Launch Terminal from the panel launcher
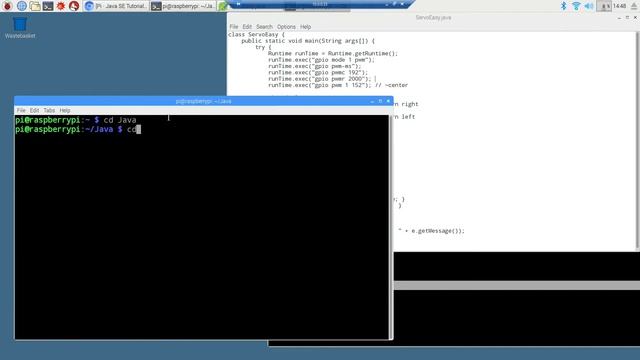 [48, 6]
